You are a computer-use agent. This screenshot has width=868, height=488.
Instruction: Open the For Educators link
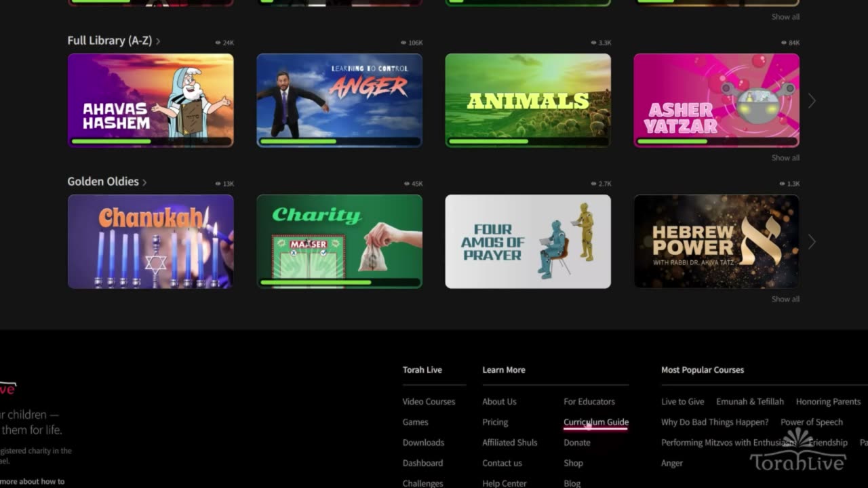click(x=589, y=401)
